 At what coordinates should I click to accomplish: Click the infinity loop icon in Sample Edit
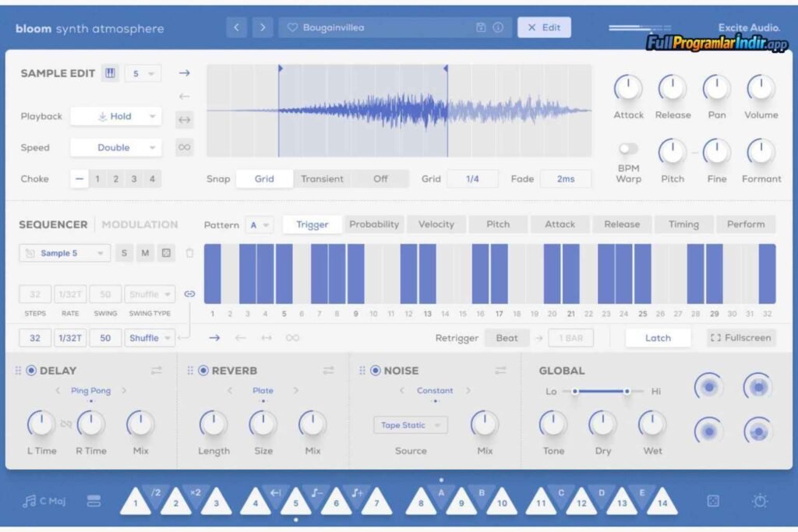pos(183,147)
